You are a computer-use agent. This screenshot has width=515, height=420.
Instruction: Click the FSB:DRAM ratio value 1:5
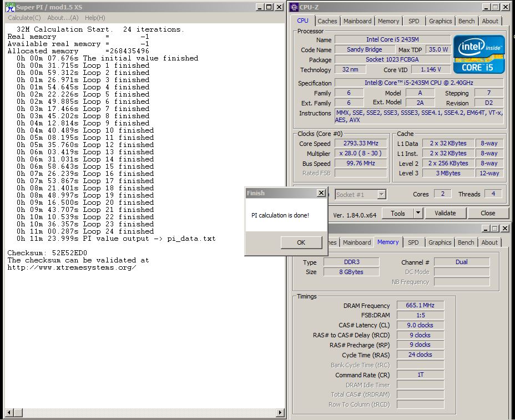pos(420,315)
